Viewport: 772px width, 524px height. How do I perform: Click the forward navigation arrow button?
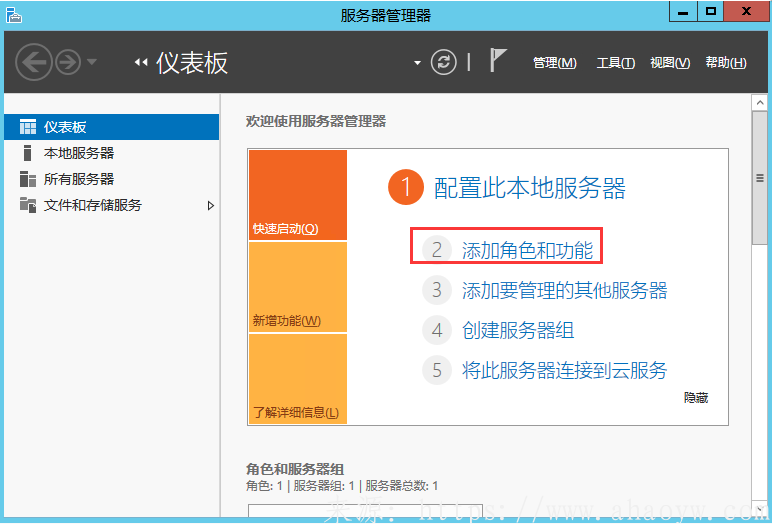click(67, 62)
